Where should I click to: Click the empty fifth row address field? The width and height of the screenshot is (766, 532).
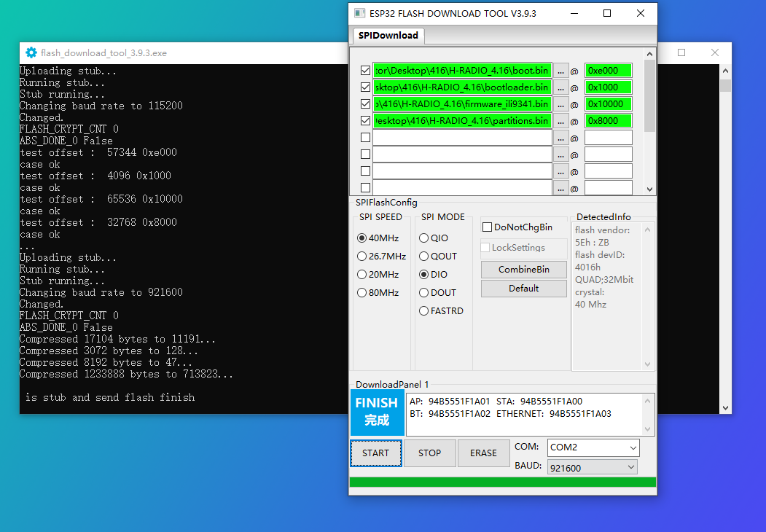[608, 137]
